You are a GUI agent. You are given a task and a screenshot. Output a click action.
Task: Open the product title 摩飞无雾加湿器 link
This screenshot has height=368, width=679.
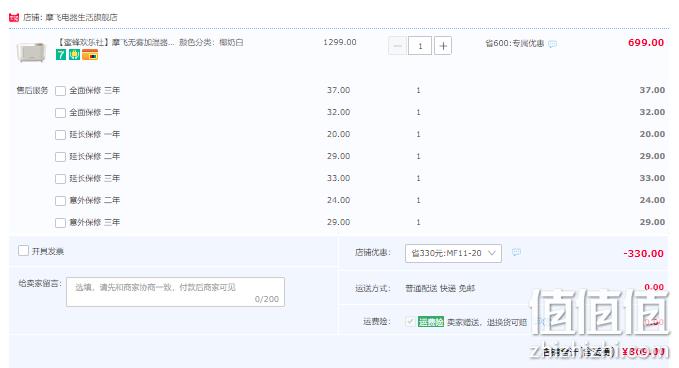click(x=116, y=42)
